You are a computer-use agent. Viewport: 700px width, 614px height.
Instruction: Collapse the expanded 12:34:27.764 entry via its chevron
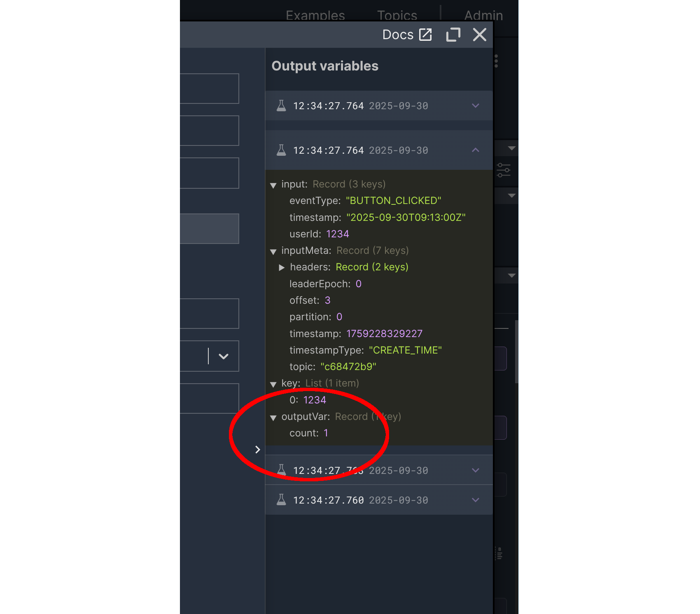click(475, 150)
